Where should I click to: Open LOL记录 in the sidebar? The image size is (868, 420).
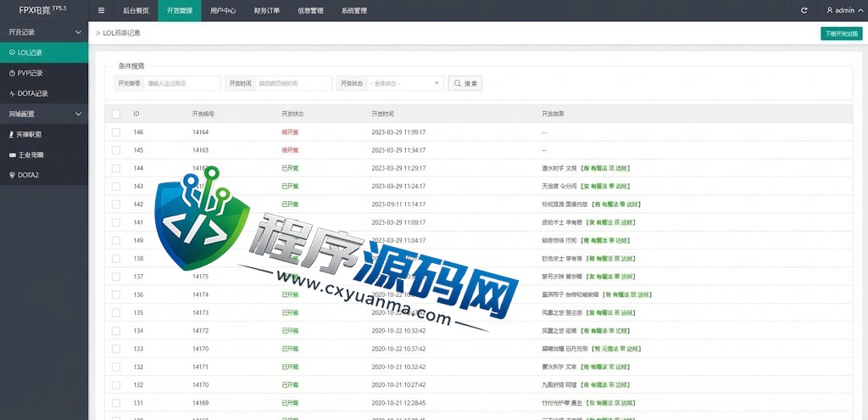tap(44, 53)
